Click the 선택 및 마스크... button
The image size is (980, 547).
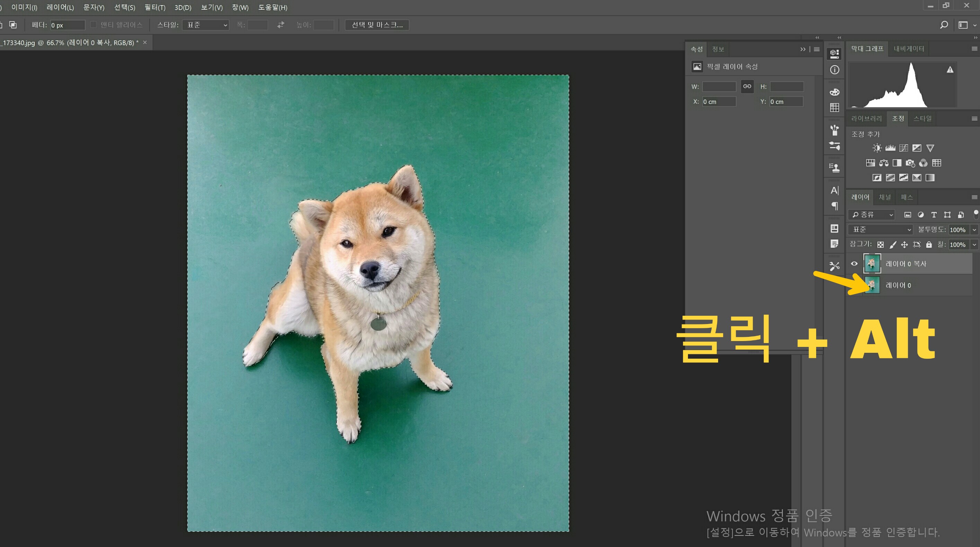(377, 25)
